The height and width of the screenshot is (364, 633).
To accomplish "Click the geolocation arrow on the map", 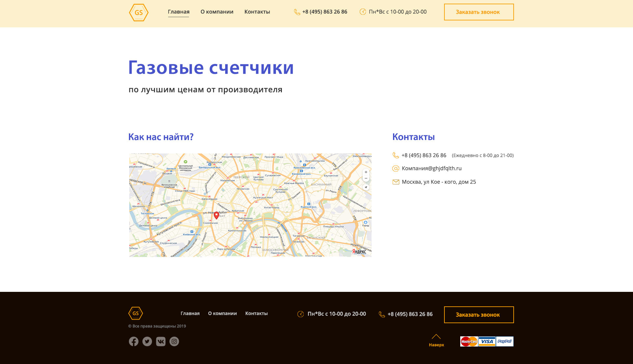I will [366, 187].
